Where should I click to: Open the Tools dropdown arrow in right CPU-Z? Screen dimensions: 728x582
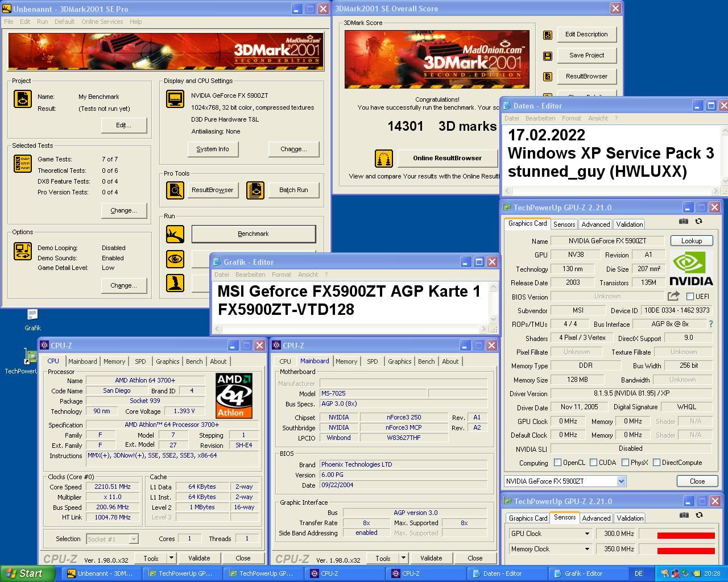(403, 558)
